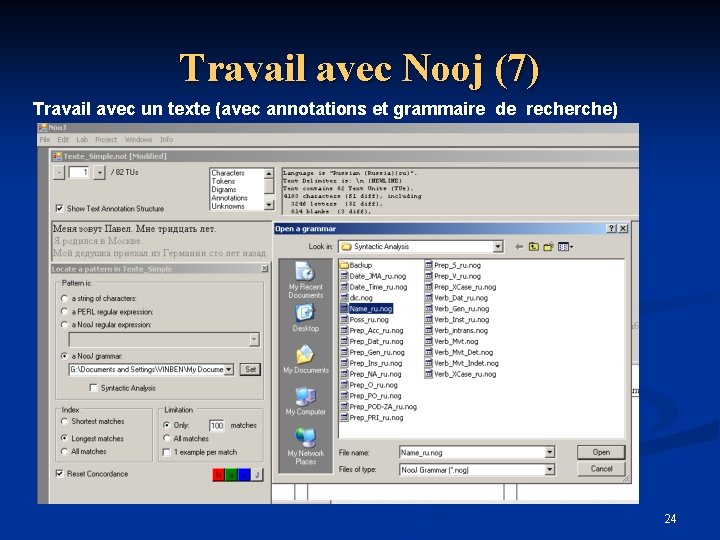Image resolution: width=720 pixels, height=540 pixels.
Task: Select Desktop in the places bar
Action: click(305, 318)
